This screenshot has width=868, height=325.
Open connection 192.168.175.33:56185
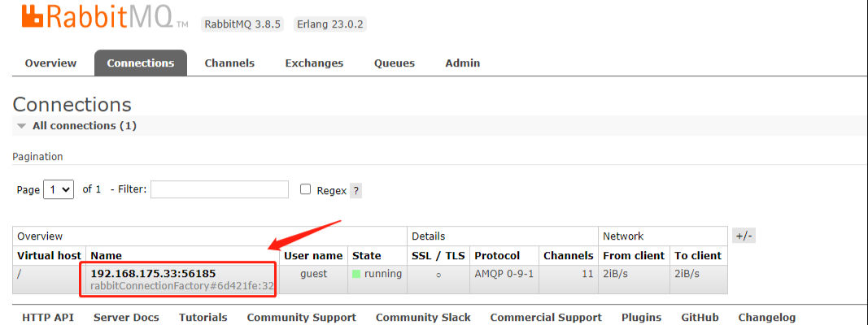point(153,274)
